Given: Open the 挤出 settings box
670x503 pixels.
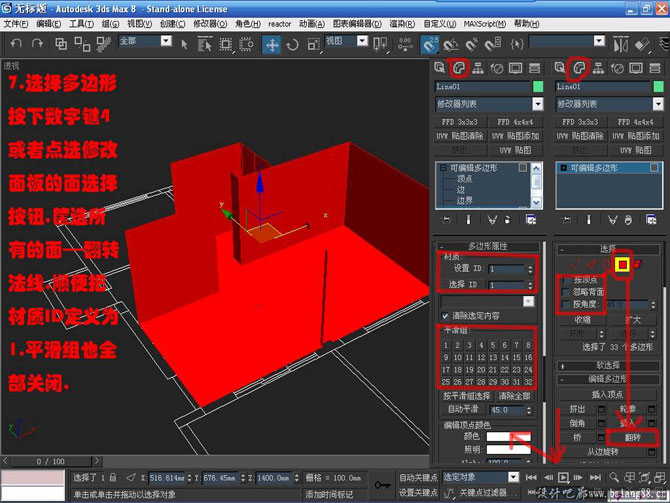Looking at the screenshot, I should point(602,409).
